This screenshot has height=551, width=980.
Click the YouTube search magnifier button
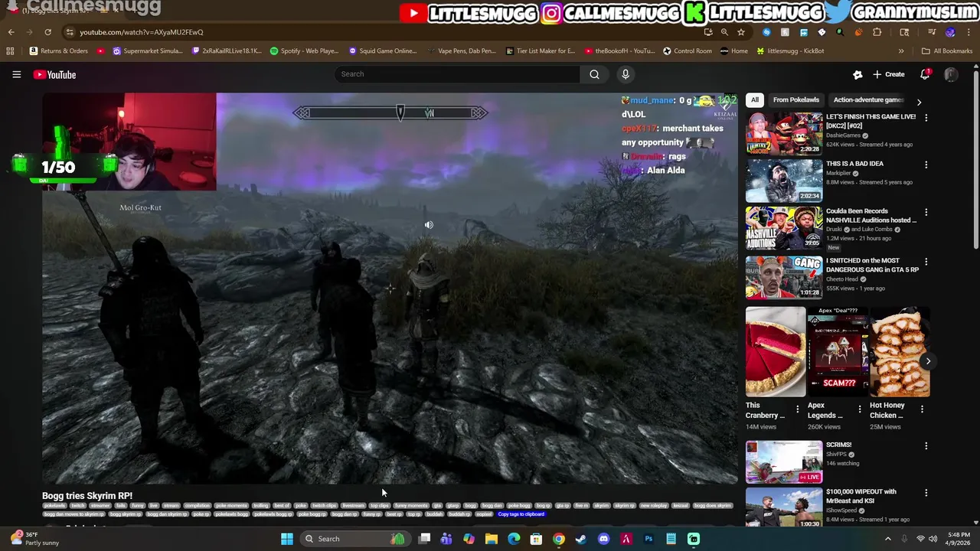[594, 74]
